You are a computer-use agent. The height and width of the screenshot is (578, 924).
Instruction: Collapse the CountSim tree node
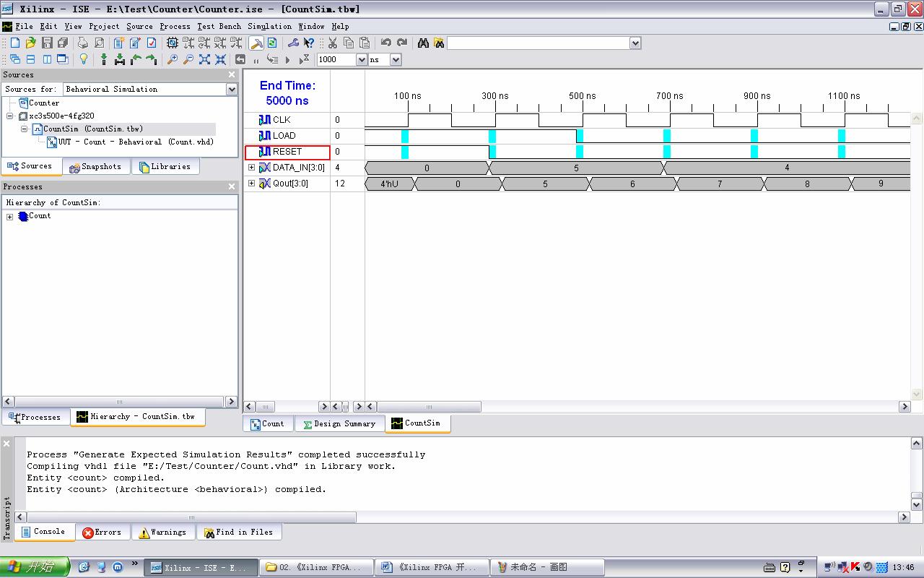[x=24, y=129]
